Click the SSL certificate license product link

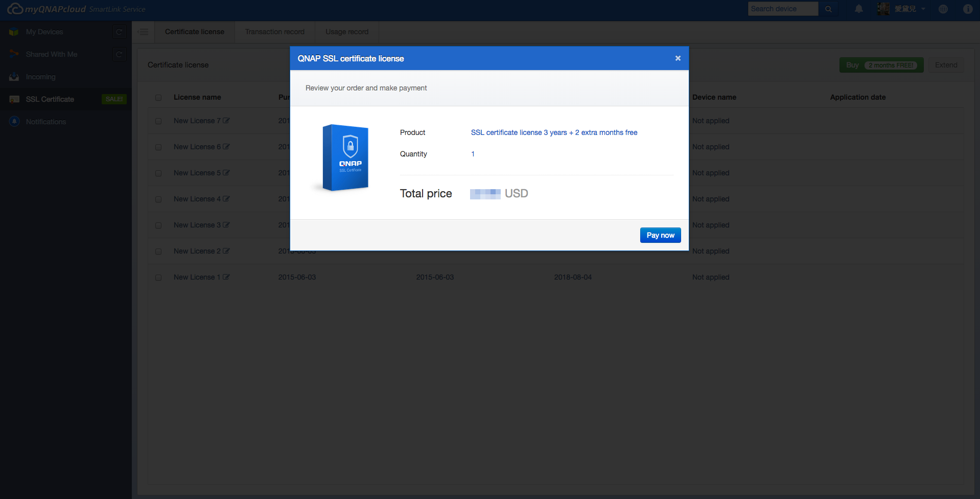[x=554, y=132]
